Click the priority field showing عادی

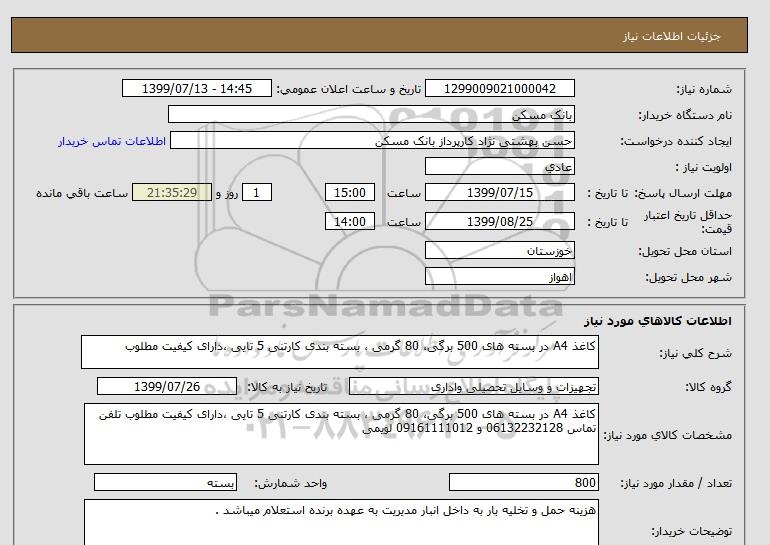tap(512, 167)
